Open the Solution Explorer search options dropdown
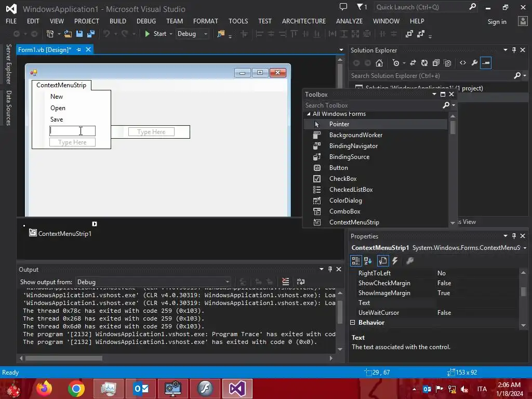 tap(525, 76)
